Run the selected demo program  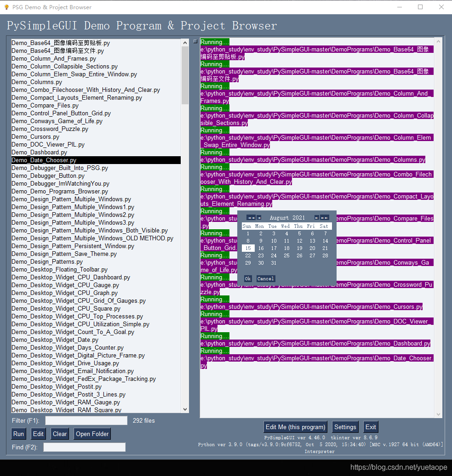[x=18, y=434]
